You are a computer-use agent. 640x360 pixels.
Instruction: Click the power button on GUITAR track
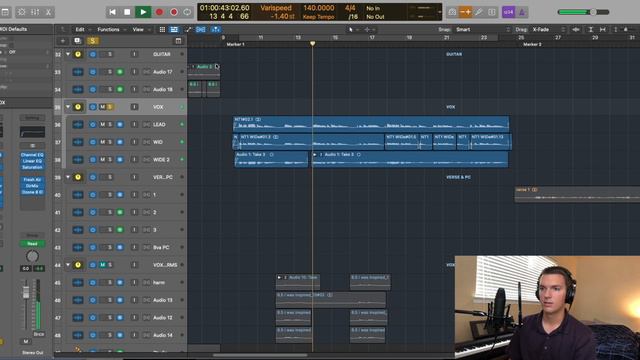point(93,54)
